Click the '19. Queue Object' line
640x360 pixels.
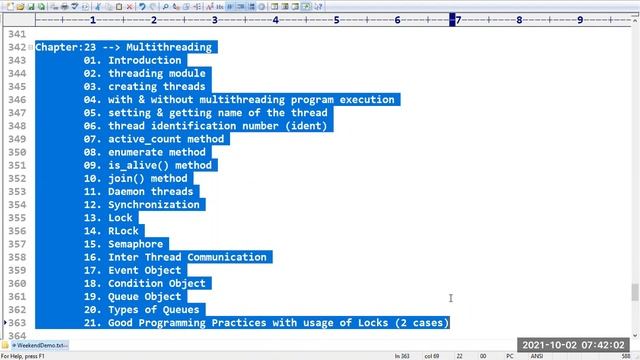[132, 297]
